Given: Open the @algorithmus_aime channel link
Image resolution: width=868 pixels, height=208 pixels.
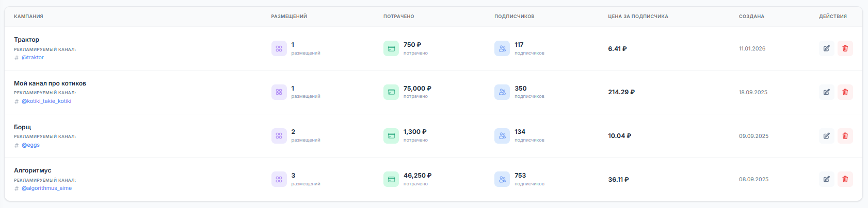Looking at the screenshot, I should [46, 188].
